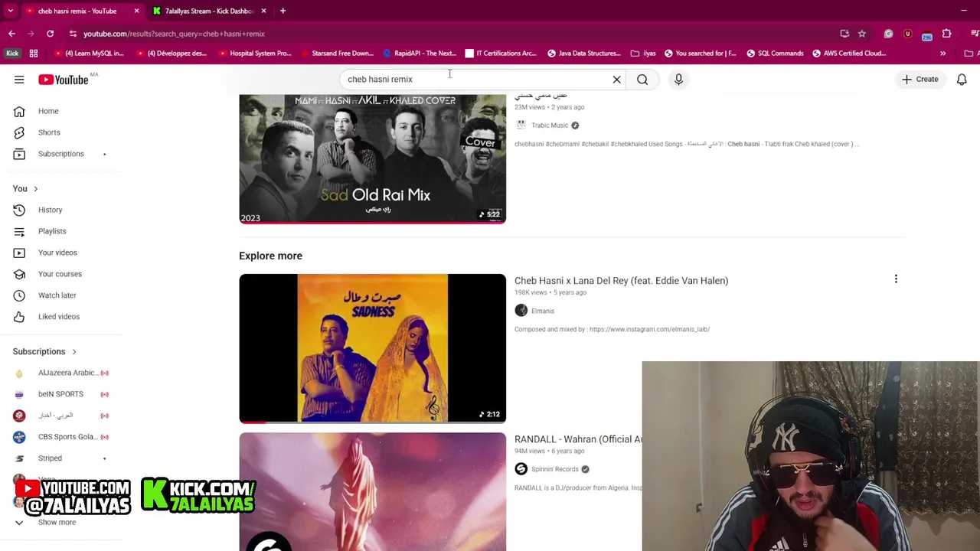The image size is (980, 551).
Task: Open the RapidAPI bookmark
Action: click(x=420, y=54)
